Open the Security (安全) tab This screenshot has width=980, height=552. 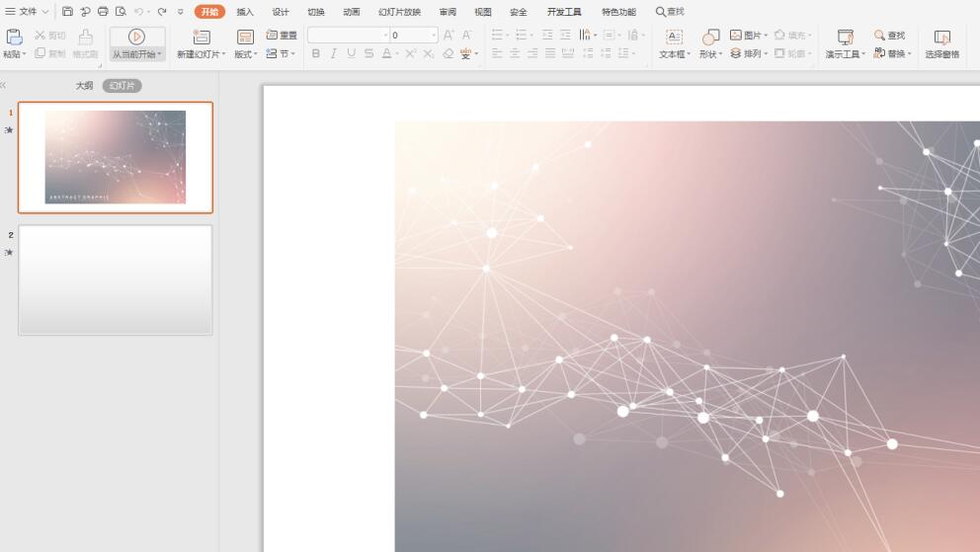pyautogui.click(x=518, y=12)
